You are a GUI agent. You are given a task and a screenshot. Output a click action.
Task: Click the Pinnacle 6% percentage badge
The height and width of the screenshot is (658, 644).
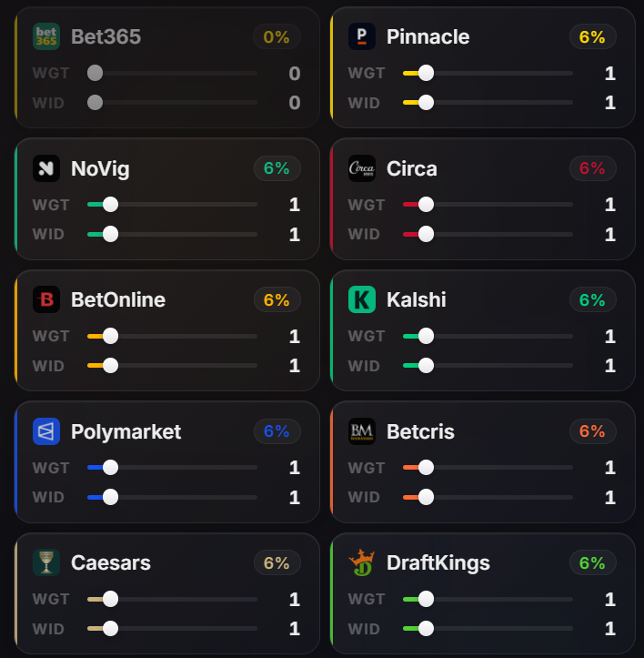tap(592, 36)
